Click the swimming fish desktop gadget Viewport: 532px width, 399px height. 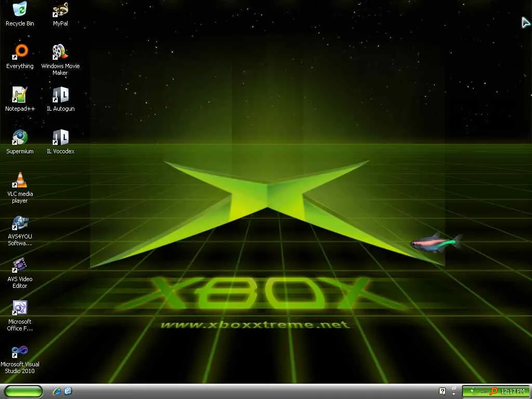pyautogui.click(x=436, y=243)
